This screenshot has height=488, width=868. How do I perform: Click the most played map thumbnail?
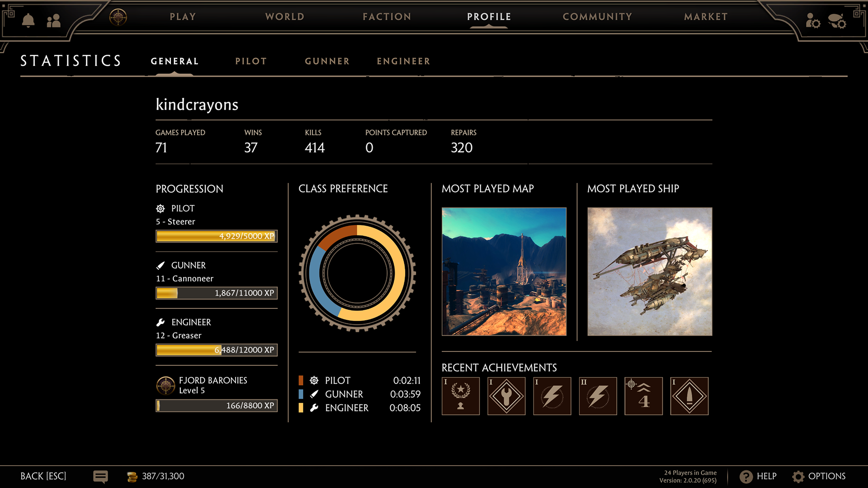coord(504,272)
